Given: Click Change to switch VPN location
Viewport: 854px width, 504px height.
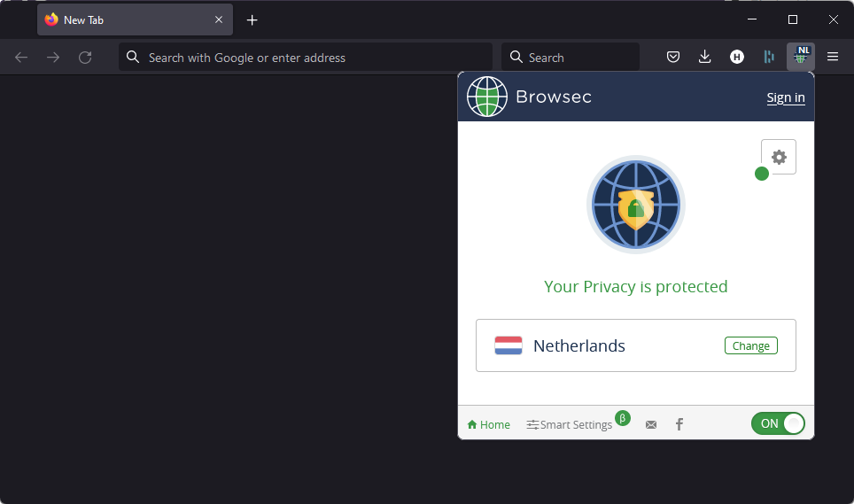Looking at the screenshot, I should [x=750, y=345].
